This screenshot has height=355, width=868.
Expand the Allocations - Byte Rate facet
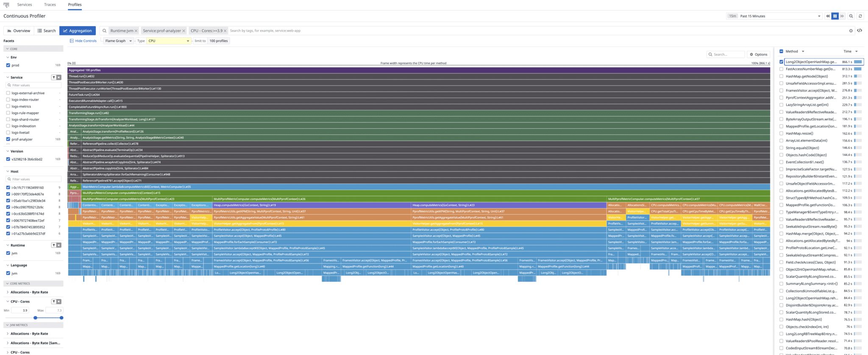point(29,292)
